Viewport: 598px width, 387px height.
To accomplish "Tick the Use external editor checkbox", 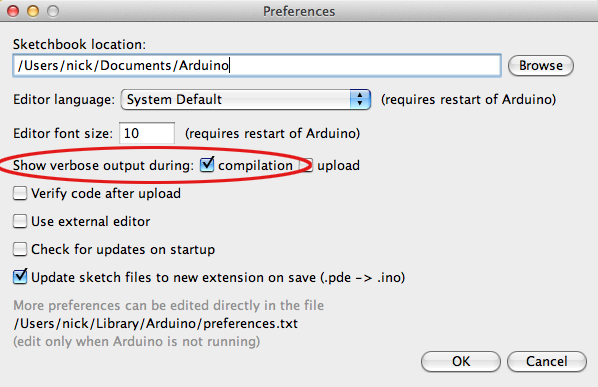I will pos(20,221).
